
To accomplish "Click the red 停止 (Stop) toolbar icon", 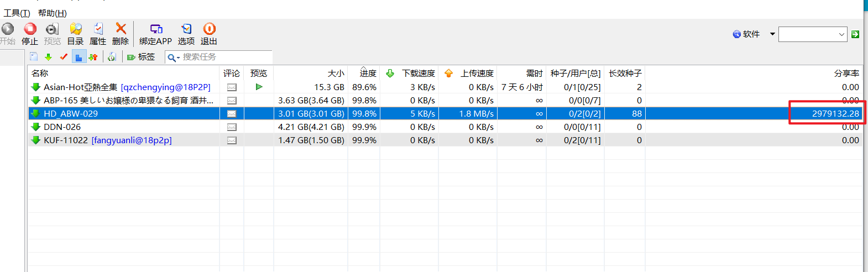I will pyautogui.click(x=30, y=29).
